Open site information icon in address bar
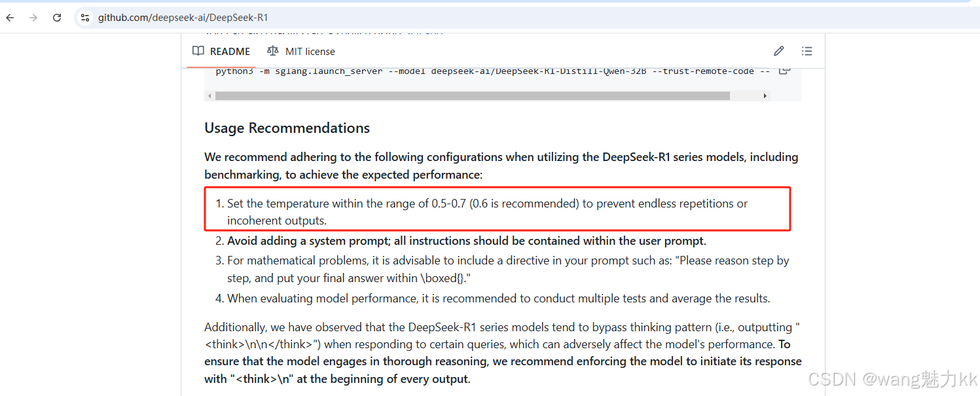 (x=85, y=18)
